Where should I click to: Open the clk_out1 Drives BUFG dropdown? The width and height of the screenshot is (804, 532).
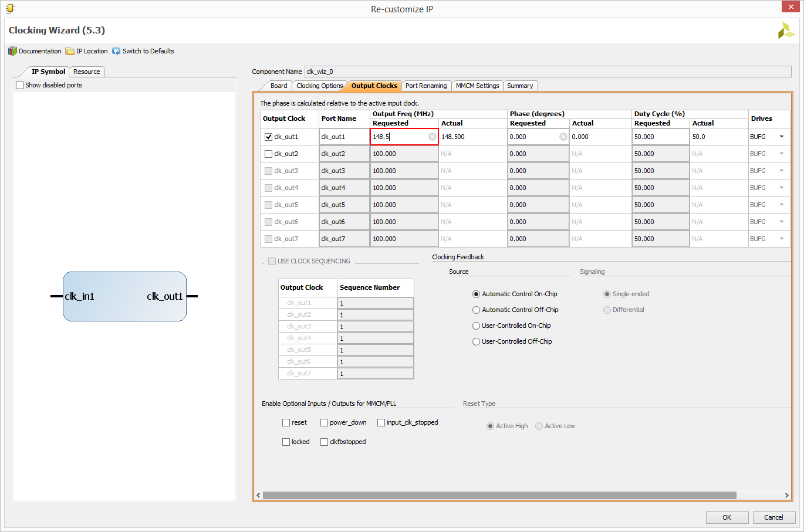tap(782, 137)
